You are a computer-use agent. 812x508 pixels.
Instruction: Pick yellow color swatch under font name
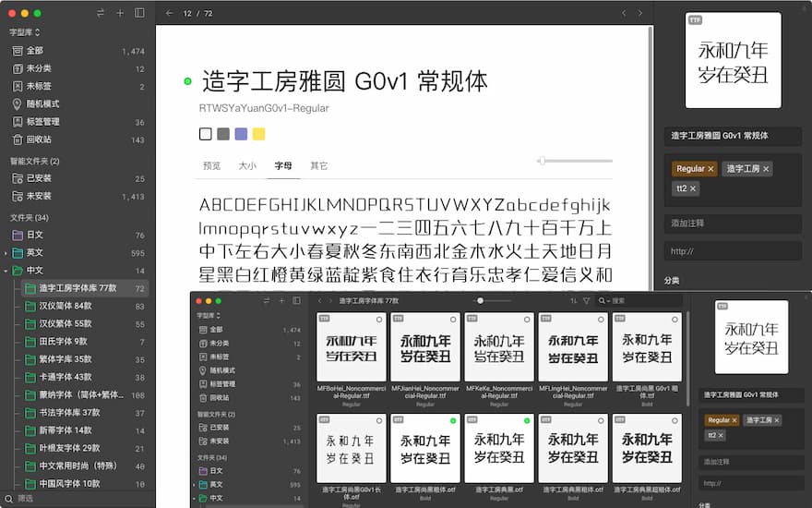tap(258, 134)
